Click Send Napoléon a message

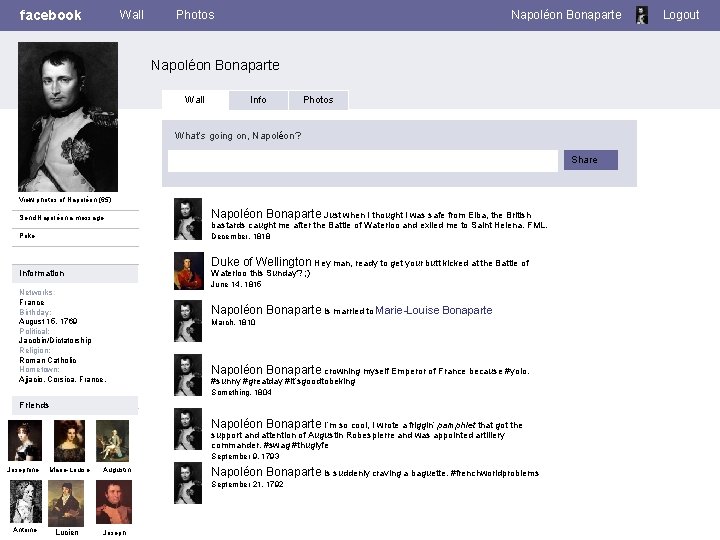pyautogui.click(x=62, y=218)
